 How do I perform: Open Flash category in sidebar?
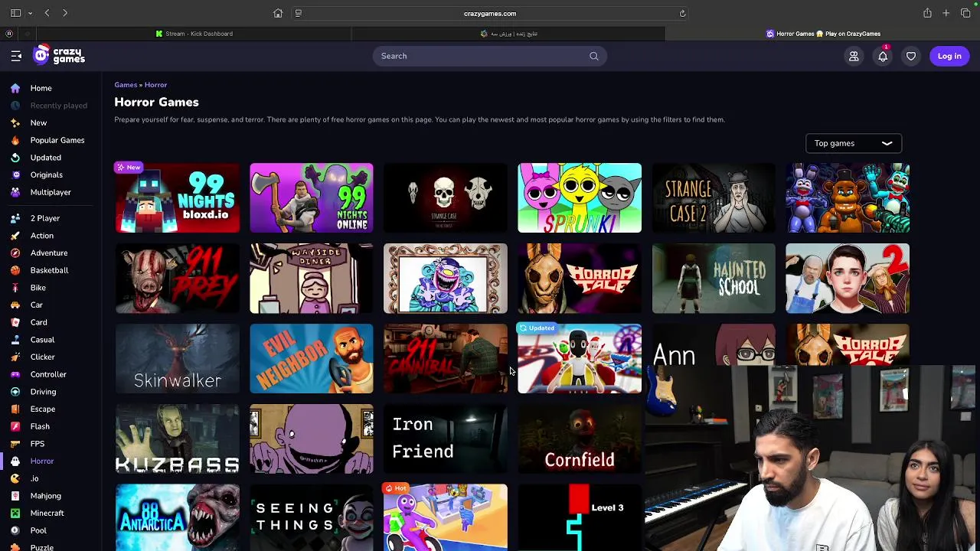(x=40, y=426)
